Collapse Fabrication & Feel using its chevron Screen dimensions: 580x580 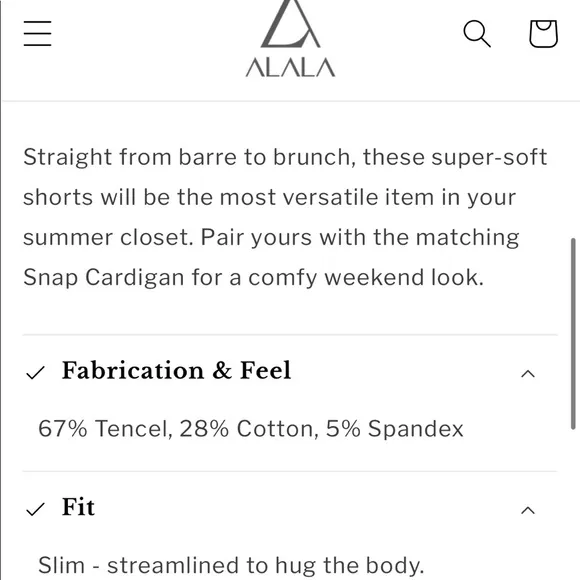(x=528, y=374)
